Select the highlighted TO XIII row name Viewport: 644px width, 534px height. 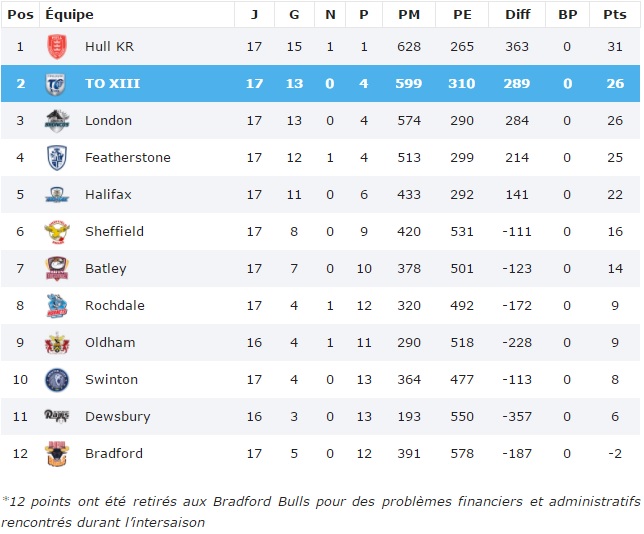[x=112, y=84]
